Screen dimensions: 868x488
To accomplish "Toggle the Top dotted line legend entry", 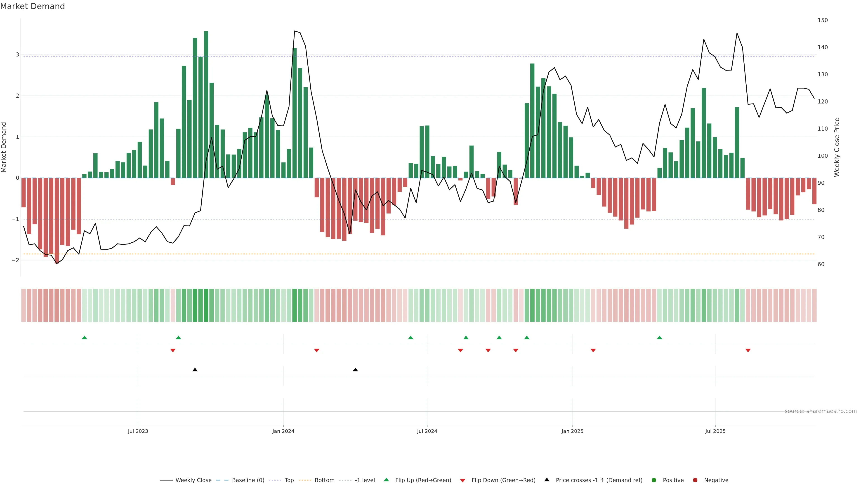I will pyautogui.click(x=289, y=480).
